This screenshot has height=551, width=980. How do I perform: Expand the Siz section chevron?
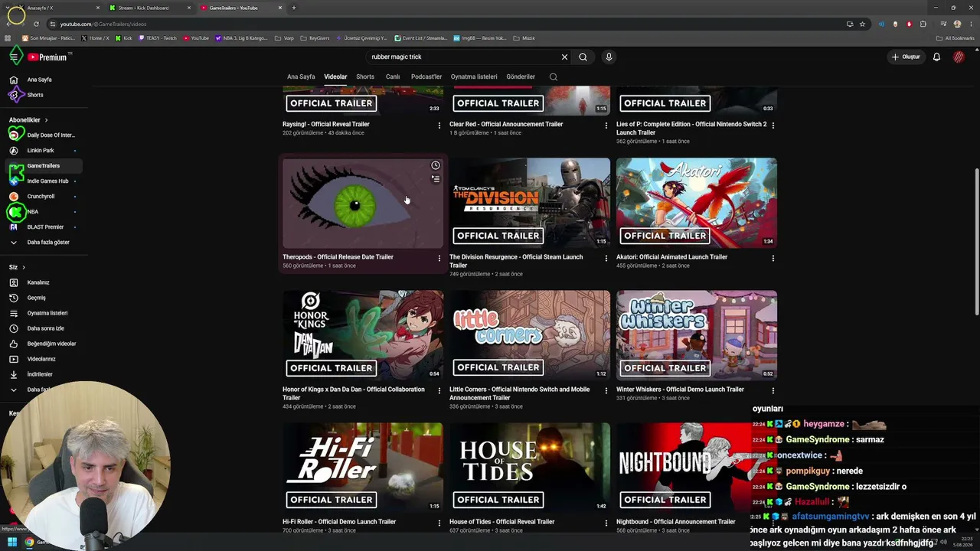[x=24, y=267]
